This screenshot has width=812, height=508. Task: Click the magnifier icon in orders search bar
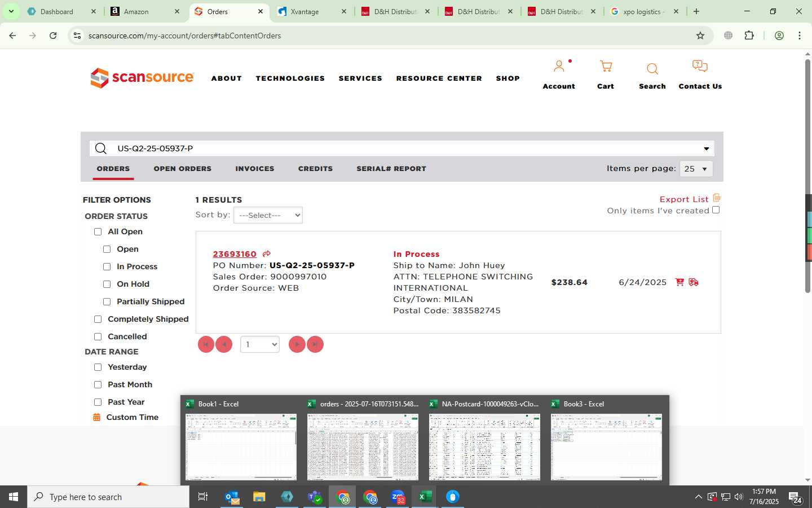click(x=101, y=148)
